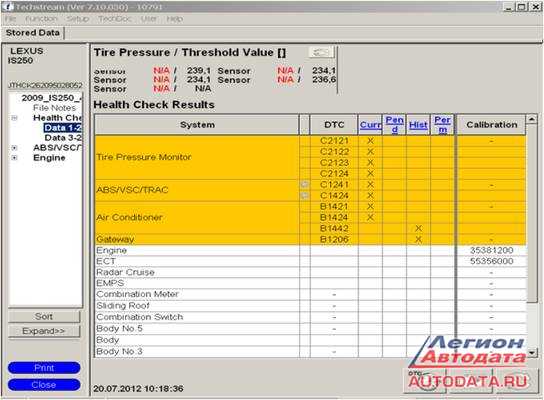This screenshot has height=400, width=544.
Task: Click the unit toggle button beside Threshold Value
Action: point(321,52)
